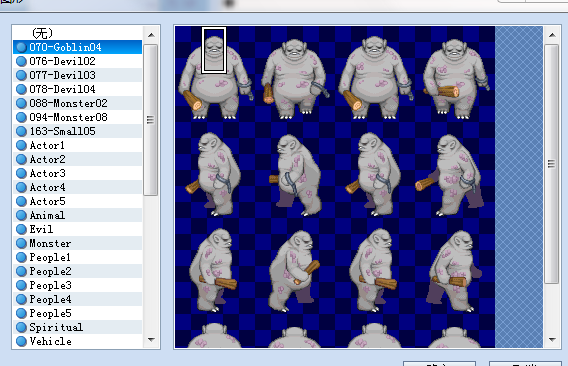The height and width of the screenshot is (366, 568).
Task: Pick 163-Small05 from the list
Action: 78,131
